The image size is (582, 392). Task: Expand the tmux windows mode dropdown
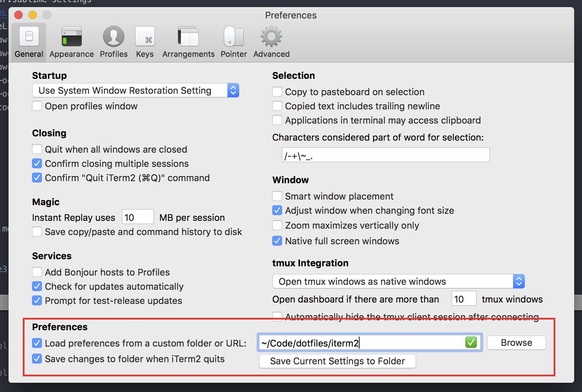(x=399, y=282)
